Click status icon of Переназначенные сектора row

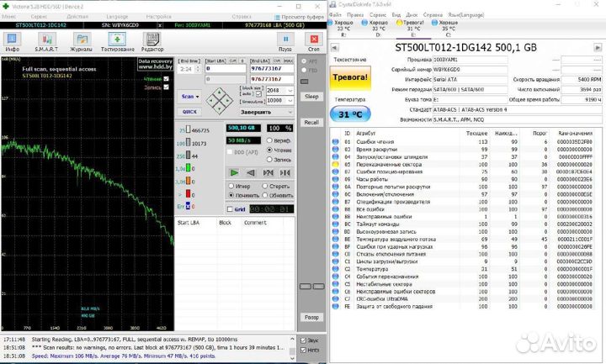pos(335,165)
